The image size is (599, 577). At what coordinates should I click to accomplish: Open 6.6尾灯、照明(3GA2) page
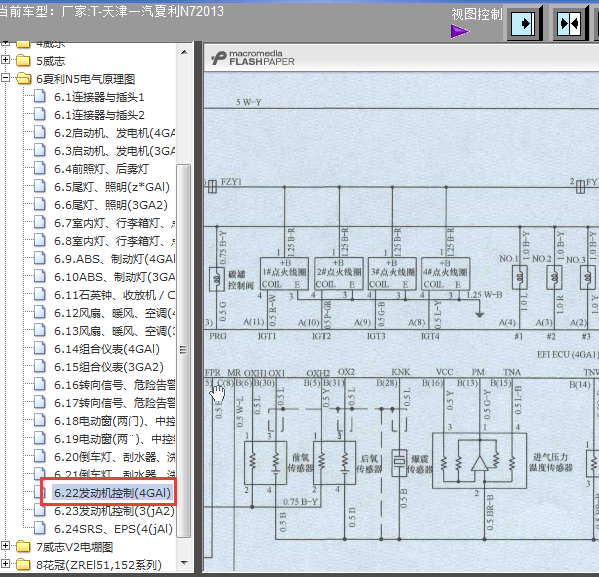tap(111, 205)
